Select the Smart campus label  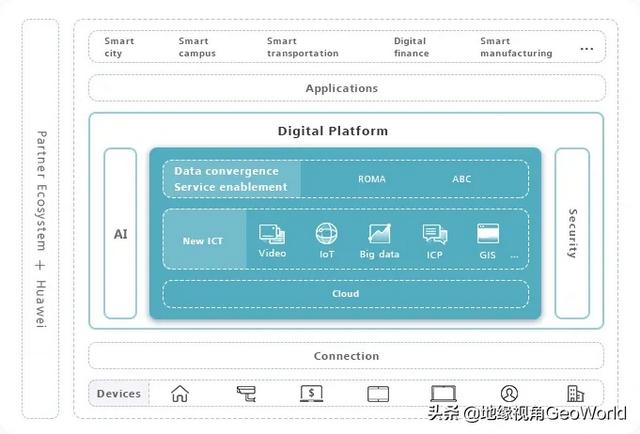[197, 47]
